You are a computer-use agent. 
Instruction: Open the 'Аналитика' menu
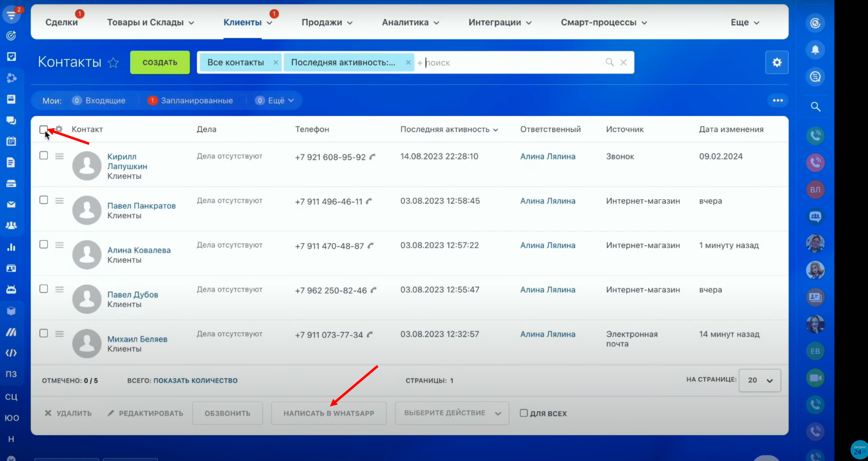tap(410, 22)
